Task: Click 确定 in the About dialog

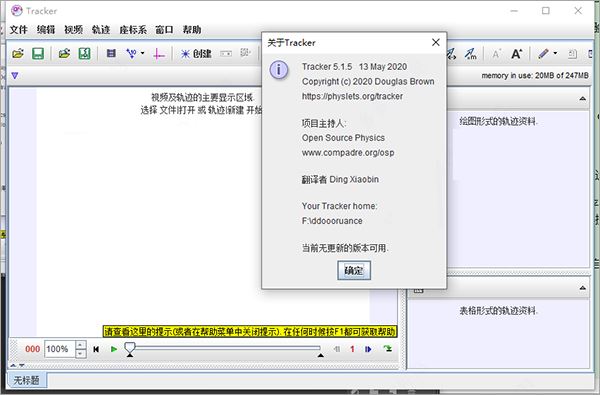Action: click(x=354, y=271)
